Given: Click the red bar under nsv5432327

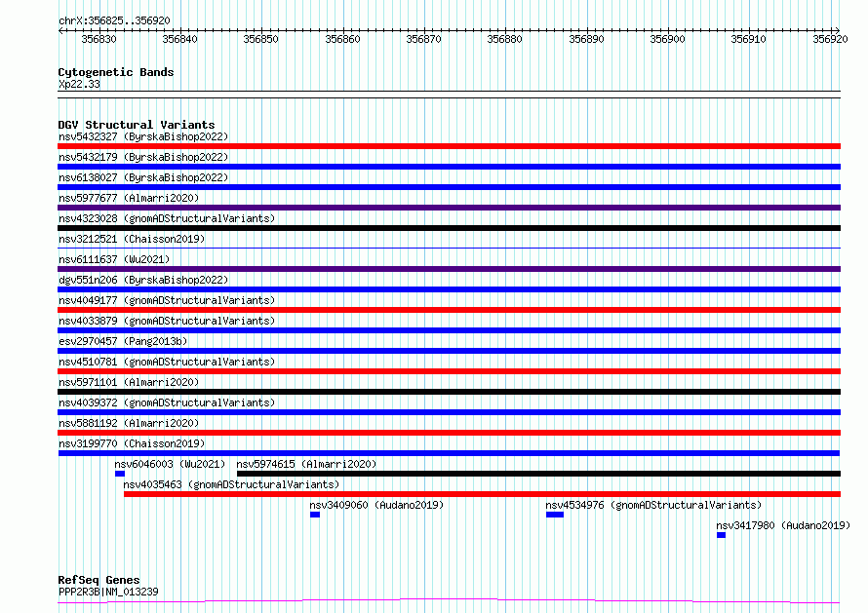Looking at the screenshot, I should (449, 146).
